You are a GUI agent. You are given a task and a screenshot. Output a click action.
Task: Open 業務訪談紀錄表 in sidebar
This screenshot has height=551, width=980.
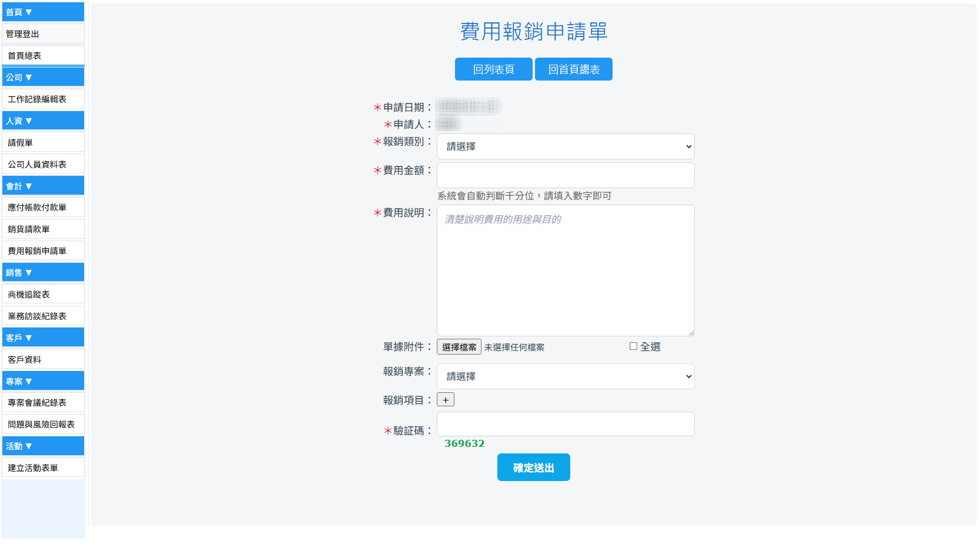(x=43, y=316)
